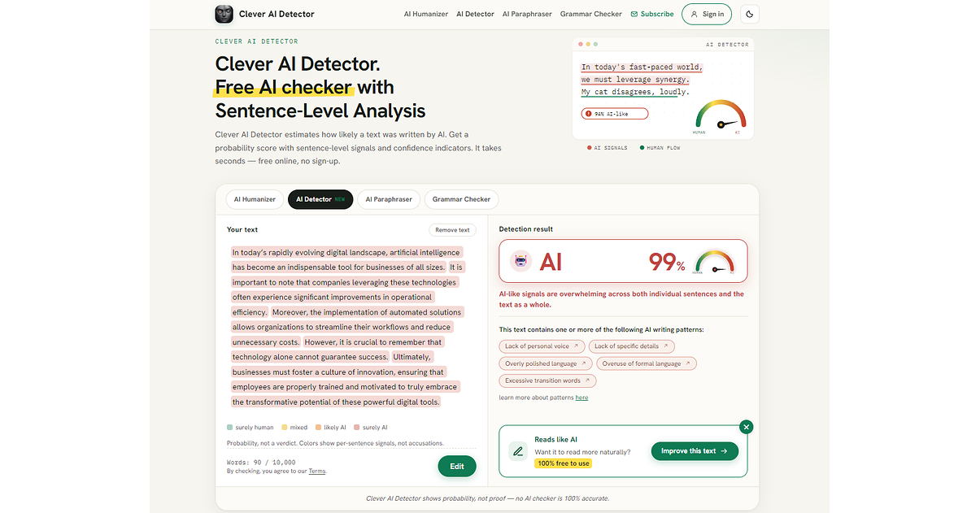Image resolution: width=980 pixels, height=513 pixels.
Task: Click the 94% AI-like badge in preview
Action: point(615,114)
